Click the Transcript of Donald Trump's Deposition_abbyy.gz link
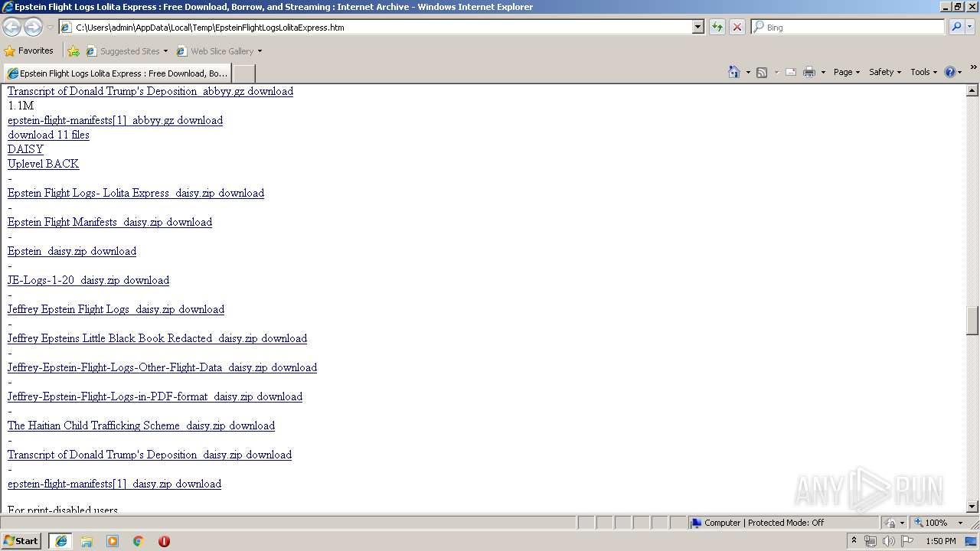980x551 pixels. (150, 91)
